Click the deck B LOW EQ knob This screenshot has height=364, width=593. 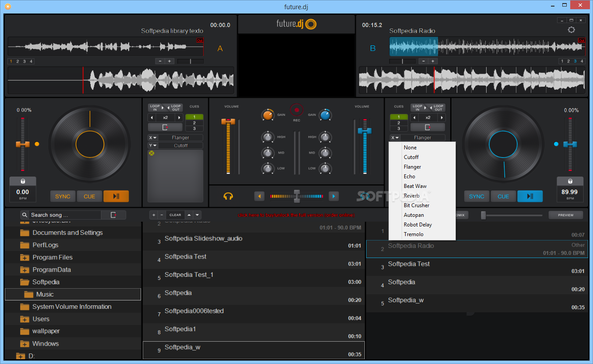[325, 168]
